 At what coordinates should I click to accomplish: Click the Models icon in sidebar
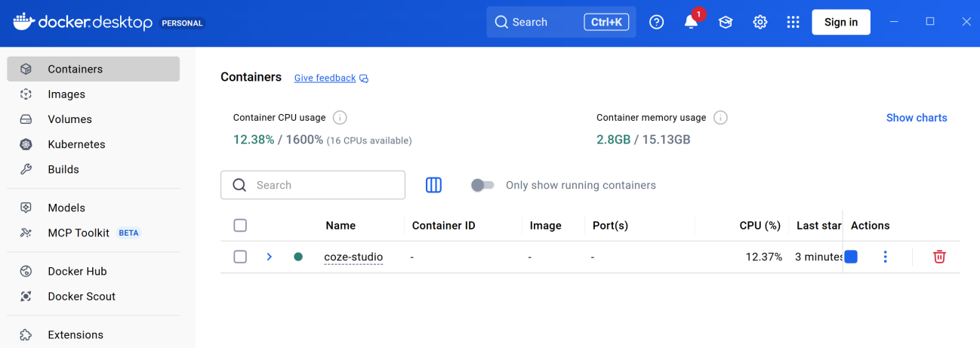pos(26,208)
